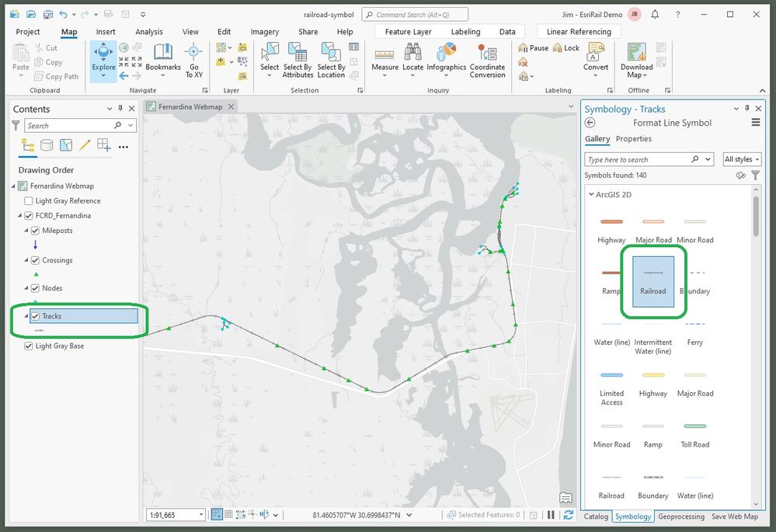The height and width of the screenshot is (532, 776).
Task: Select the Tracks layer in Contents
Action: pyautogui.click(x=84, y=316)
